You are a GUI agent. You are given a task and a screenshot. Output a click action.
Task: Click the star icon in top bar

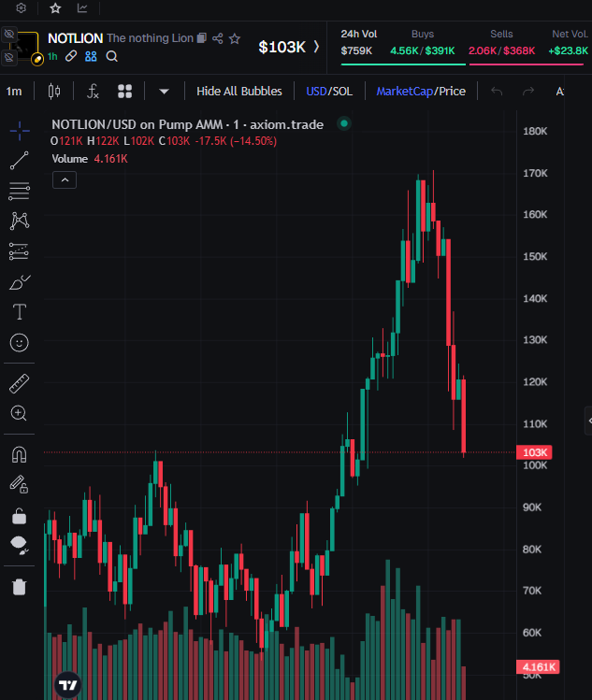(55, 8)
